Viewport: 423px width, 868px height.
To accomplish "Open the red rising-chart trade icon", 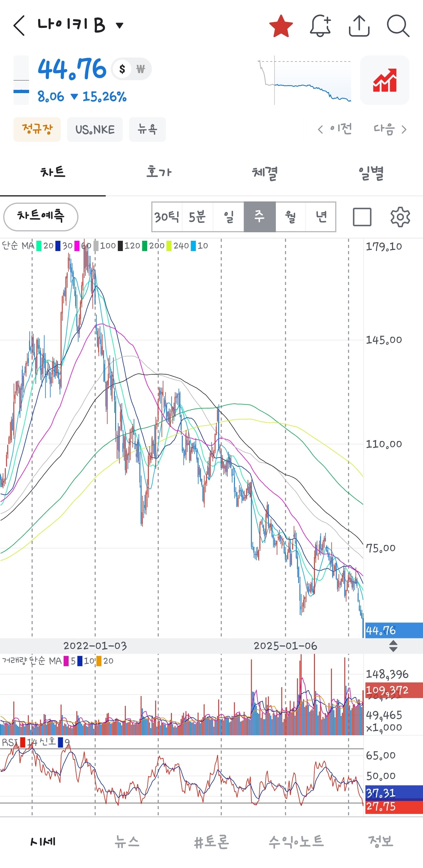I will [385, 80].
